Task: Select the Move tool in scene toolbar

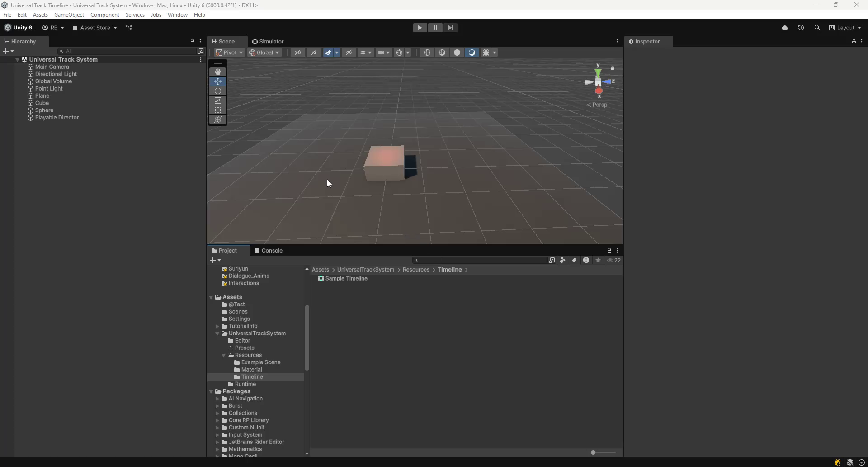Action: 218,81
